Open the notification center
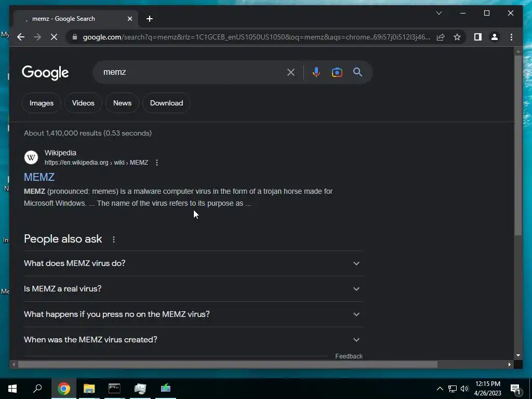 [x=516, y=389]
